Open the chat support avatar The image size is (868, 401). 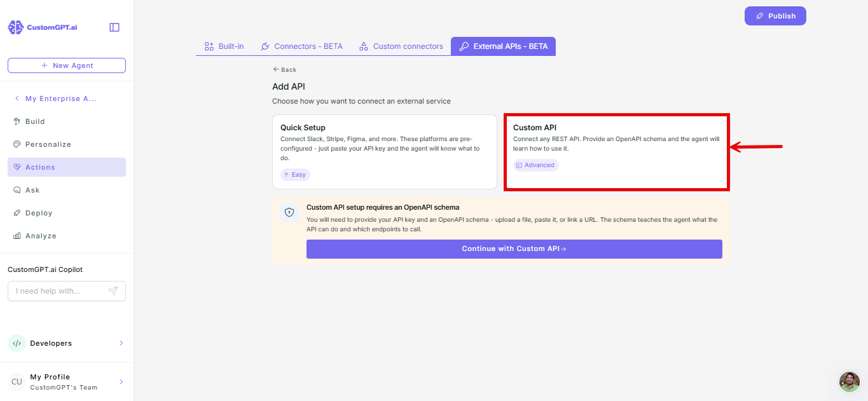tap(850, 382)
